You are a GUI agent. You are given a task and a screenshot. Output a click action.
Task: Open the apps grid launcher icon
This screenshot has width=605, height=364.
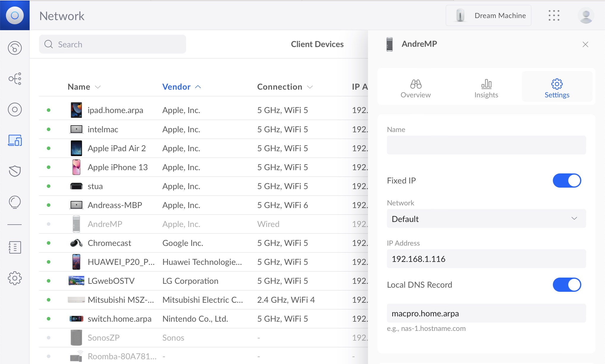[554, 15]
